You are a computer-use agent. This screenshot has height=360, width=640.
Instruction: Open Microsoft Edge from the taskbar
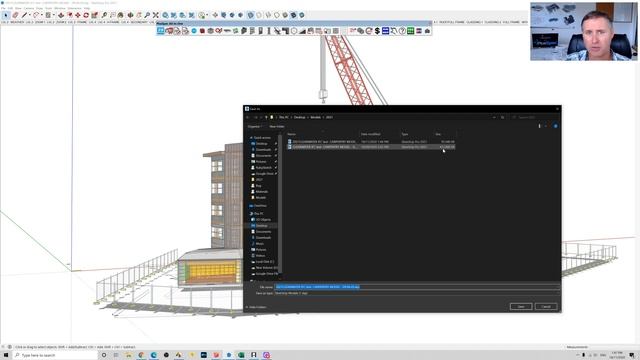point(154,355)
